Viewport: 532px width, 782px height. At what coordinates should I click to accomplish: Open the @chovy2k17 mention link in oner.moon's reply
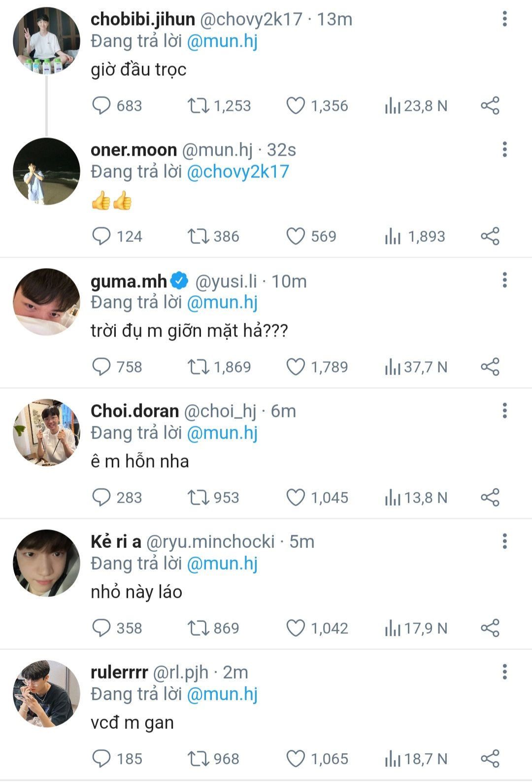pos(238,172)
